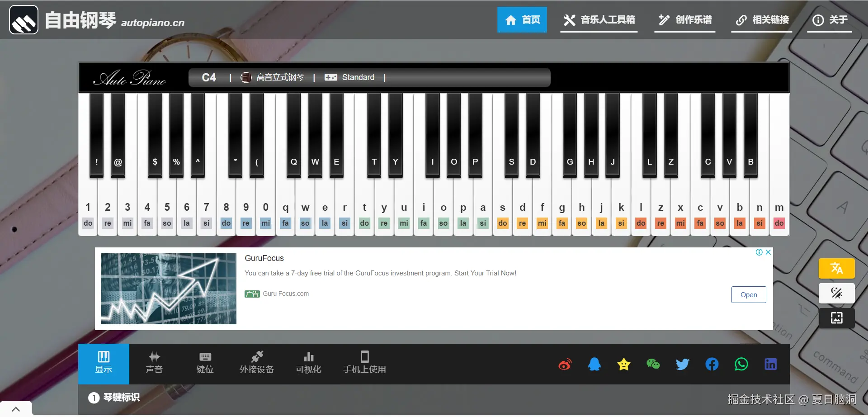
Task: Open the GuruFocus ad title link
Action: click(264, 258)
